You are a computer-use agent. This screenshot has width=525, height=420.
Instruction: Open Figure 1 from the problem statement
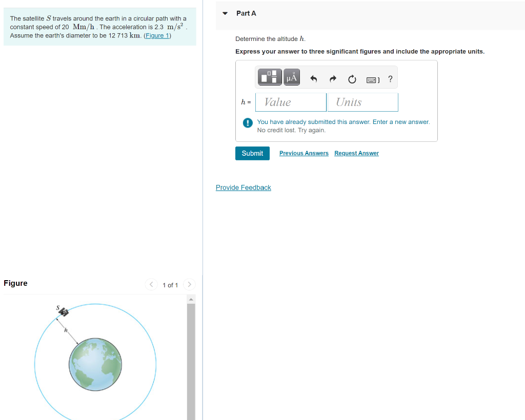pyautogui.click(x=156, y=35)
